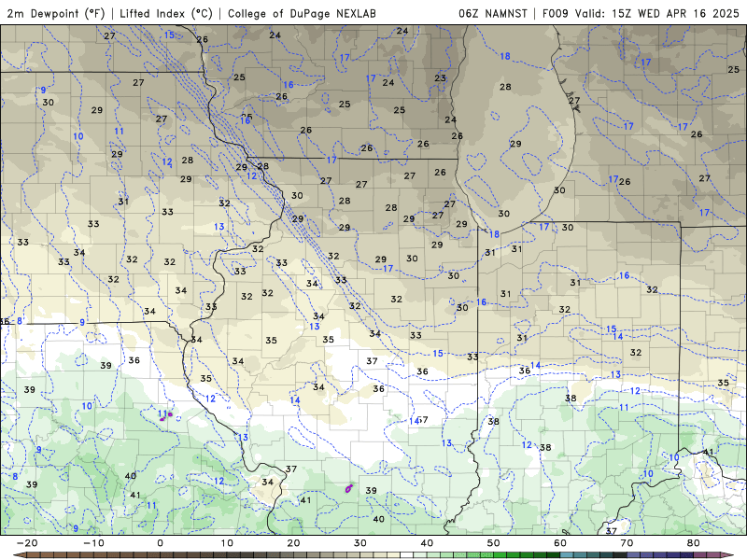The image size is (747, 560).
Task: Pick the purple color bar segment below 80
Action: pos(686,555)
